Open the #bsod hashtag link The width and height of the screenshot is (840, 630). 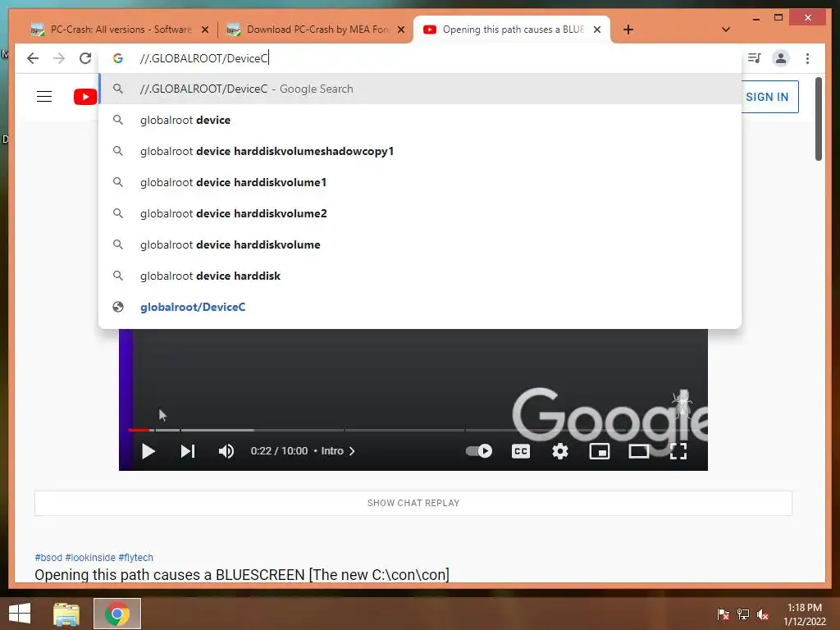point(48,557)
